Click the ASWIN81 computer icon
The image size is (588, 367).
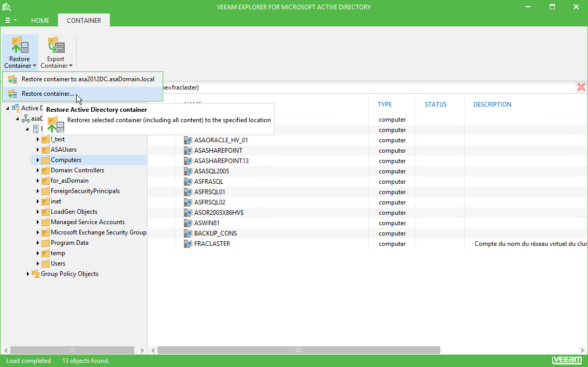click(188, 223)
